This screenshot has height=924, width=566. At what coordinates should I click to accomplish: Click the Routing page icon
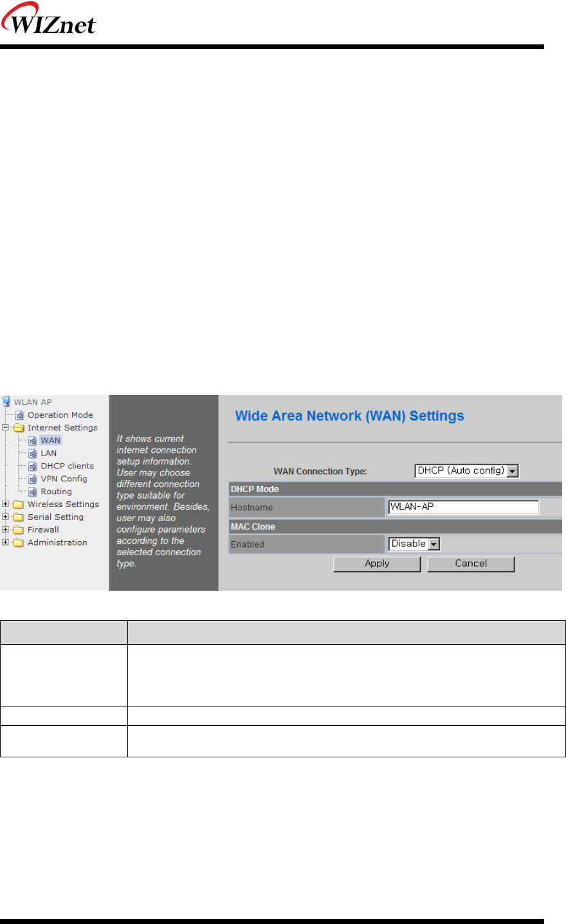(33, 492)
